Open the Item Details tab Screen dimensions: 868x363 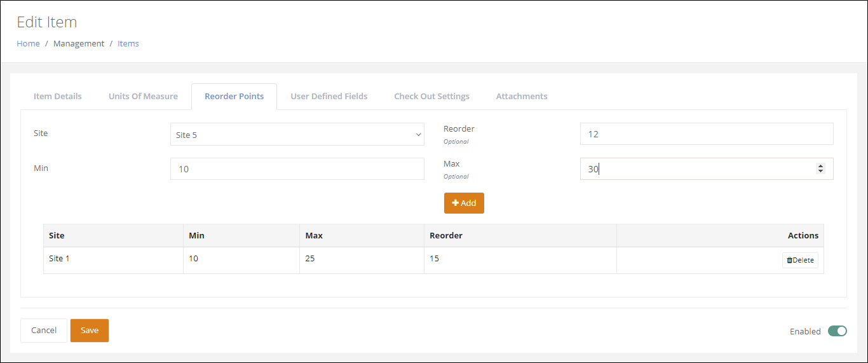click(58, 97)
